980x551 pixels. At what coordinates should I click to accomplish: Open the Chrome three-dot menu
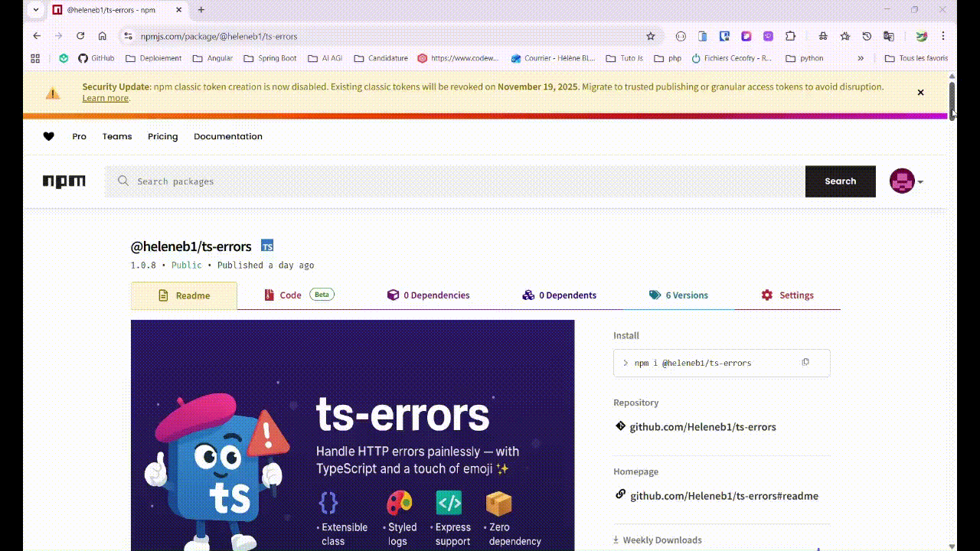[x=943, y=36]
